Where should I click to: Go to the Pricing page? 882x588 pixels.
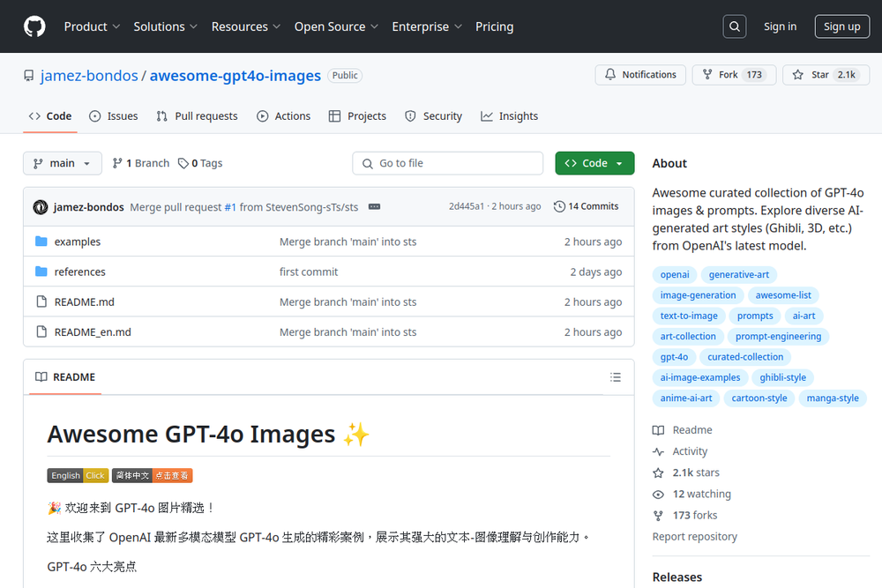(495, 26)
